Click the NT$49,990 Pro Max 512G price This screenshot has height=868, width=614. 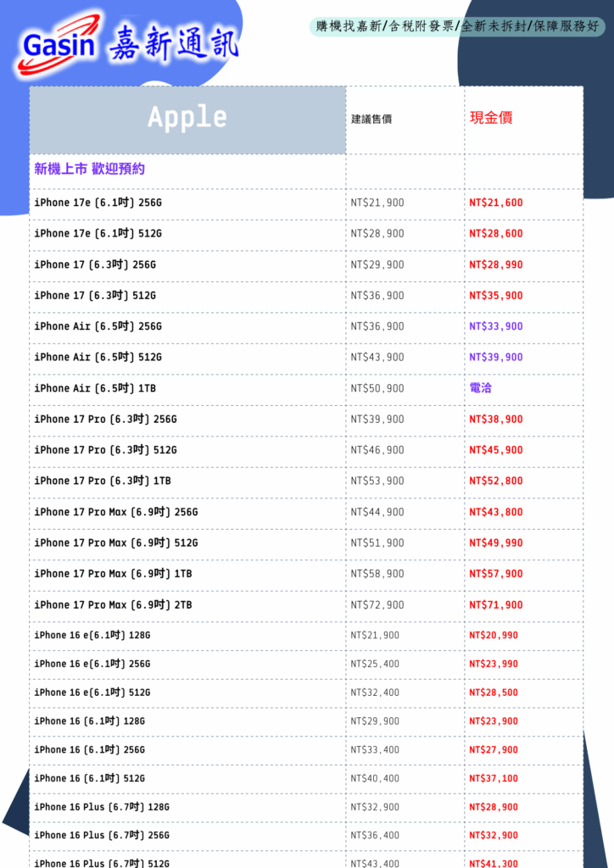click(496, 543)
